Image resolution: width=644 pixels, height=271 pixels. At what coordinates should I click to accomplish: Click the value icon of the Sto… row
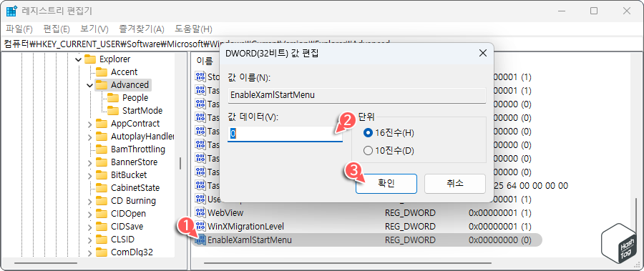tap(200, 77)
